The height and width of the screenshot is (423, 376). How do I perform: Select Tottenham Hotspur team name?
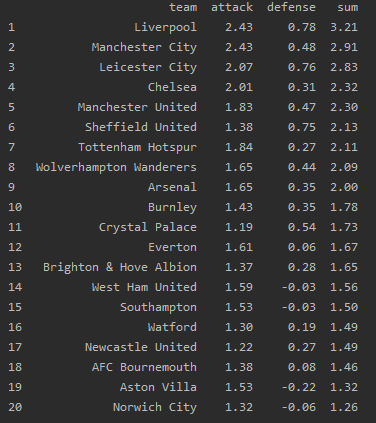tap(138, 147)
